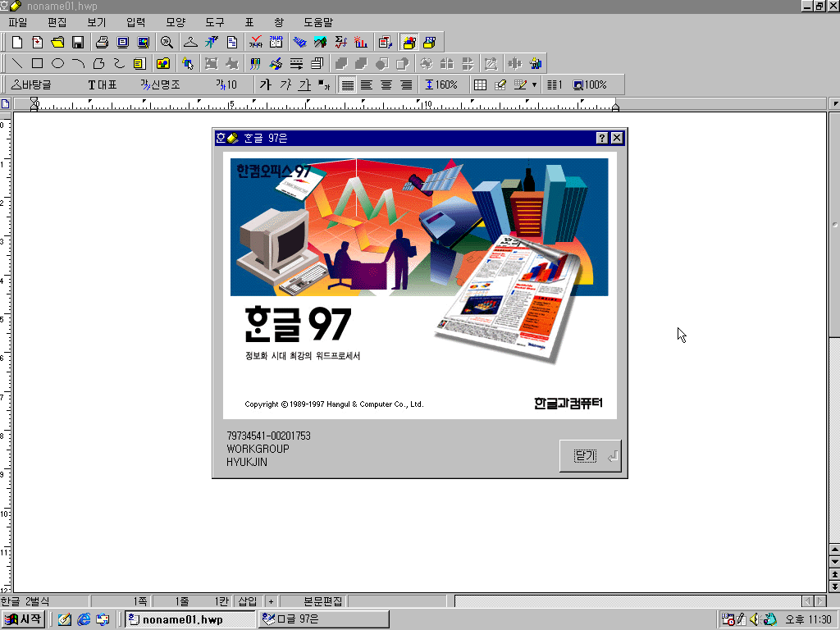840x630 pixels.
Task: Choose the object selection arrow tool
Action: click(x=188, y=64)
